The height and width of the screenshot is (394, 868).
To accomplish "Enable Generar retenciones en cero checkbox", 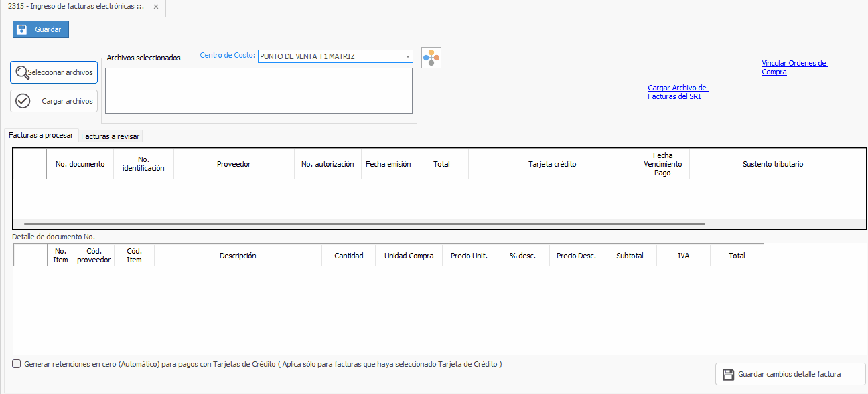I will [17, 364].
